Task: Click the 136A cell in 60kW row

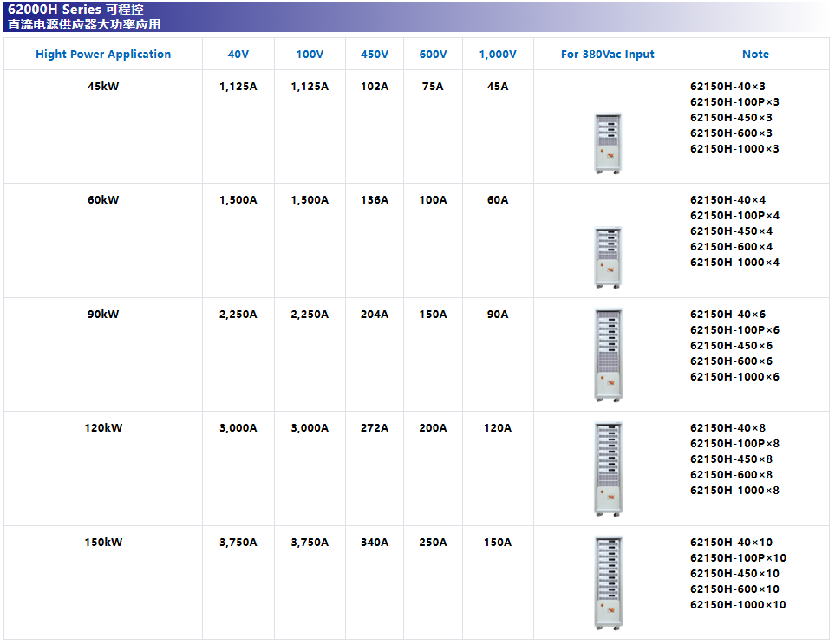Action: (x=375, y=200)
